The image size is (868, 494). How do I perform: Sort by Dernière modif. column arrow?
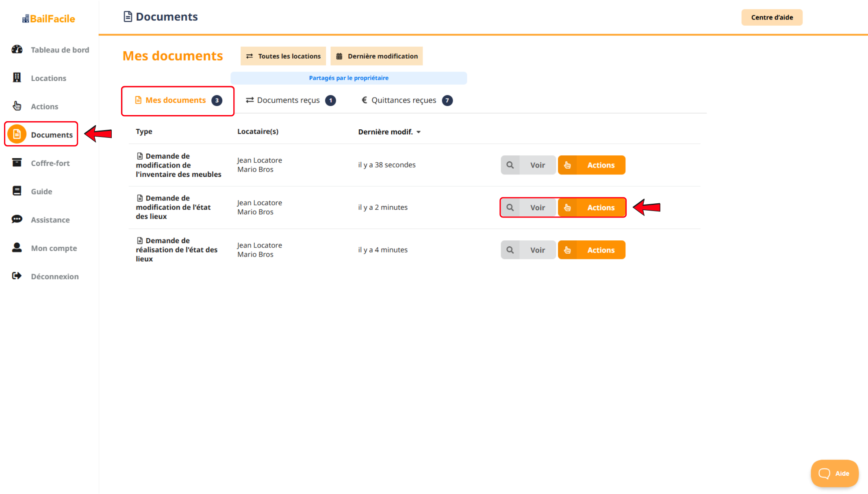pyautogui.click(x=419, y=132)
